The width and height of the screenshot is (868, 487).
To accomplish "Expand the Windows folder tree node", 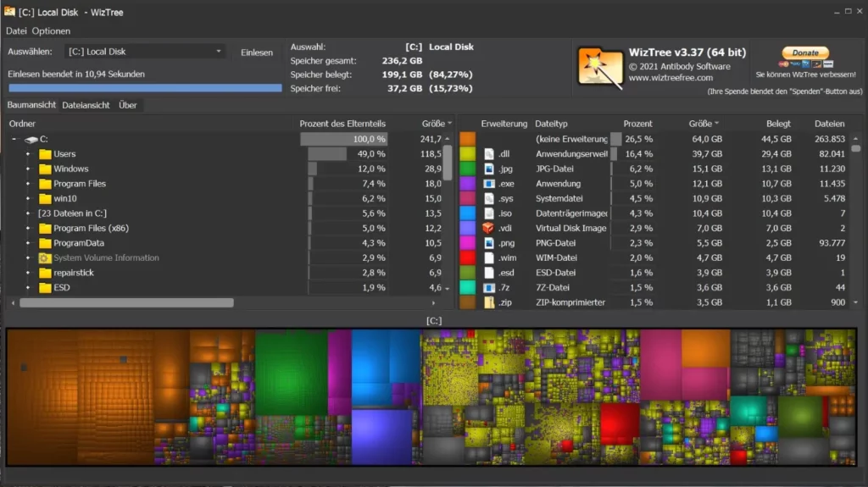I will coord(28,169).
